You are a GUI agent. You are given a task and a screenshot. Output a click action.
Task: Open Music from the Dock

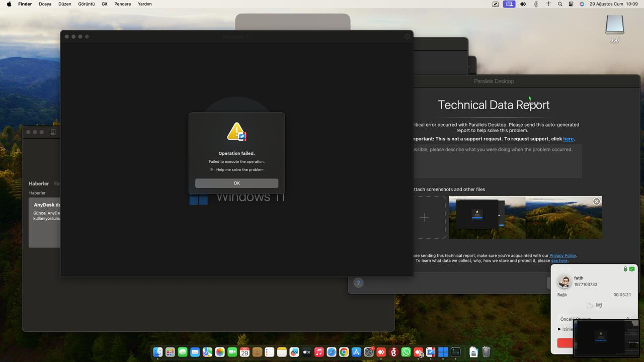point(319,352)
